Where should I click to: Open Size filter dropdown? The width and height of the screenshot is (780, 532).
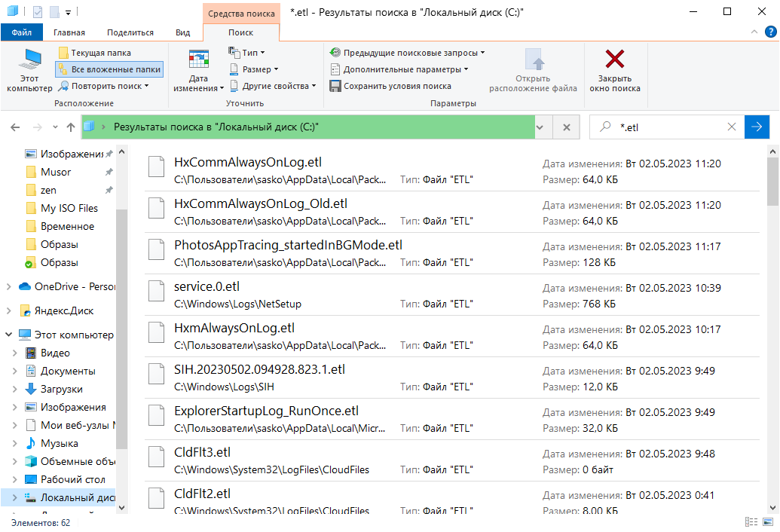pyautogui.click(x=254, y=69)
